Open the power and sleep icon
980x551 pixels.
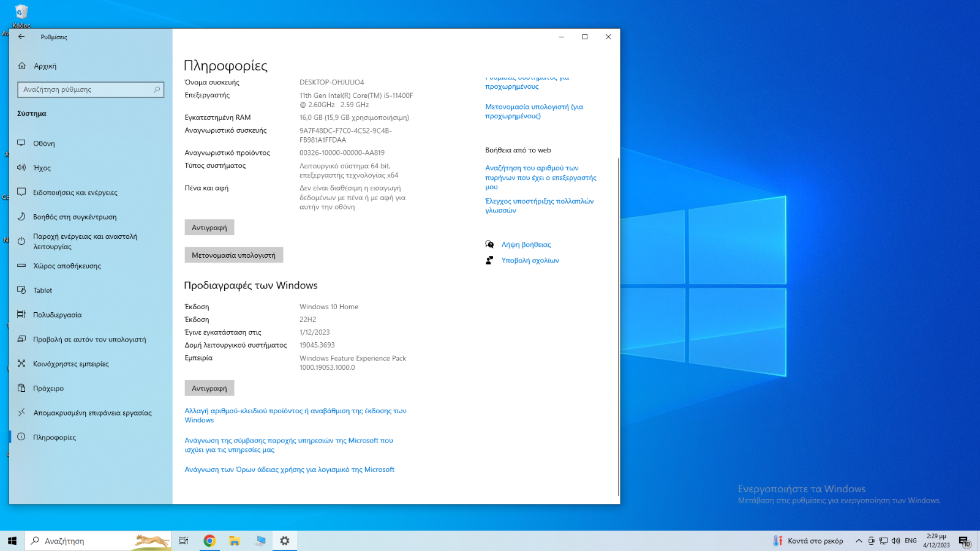[x=21, y=241]
